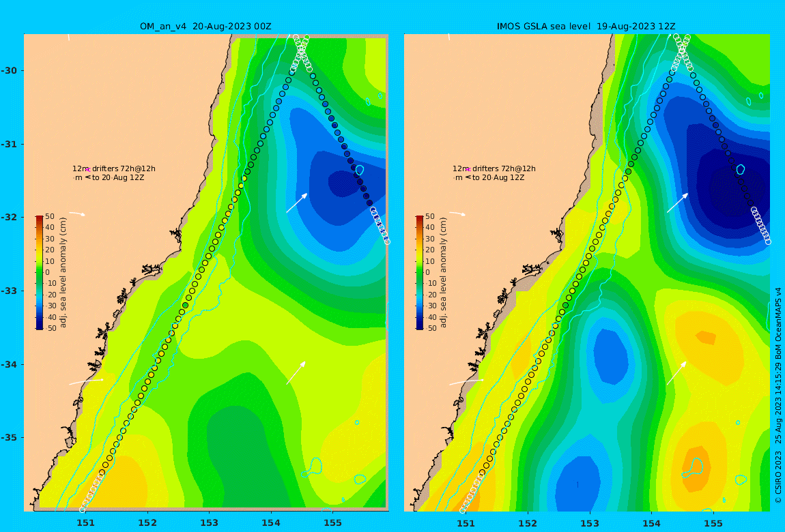The image size is (785, 532).
Task: Select the -33 latitude axis label
Action: (8, 291)
